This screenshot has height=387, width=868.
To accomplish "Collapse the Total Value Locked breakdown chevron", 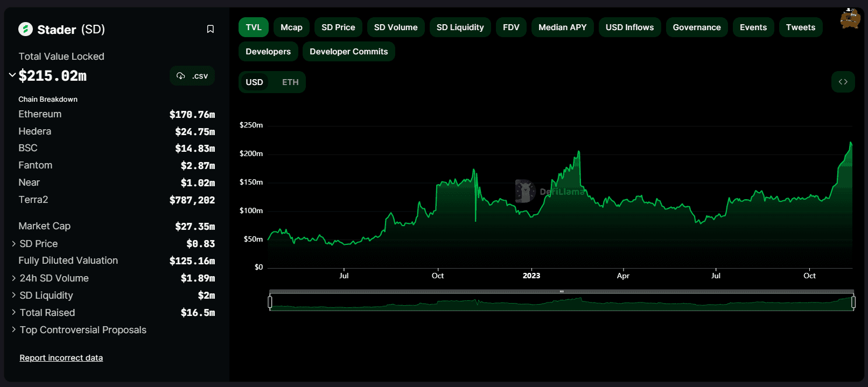I will [x=12, y=75].
